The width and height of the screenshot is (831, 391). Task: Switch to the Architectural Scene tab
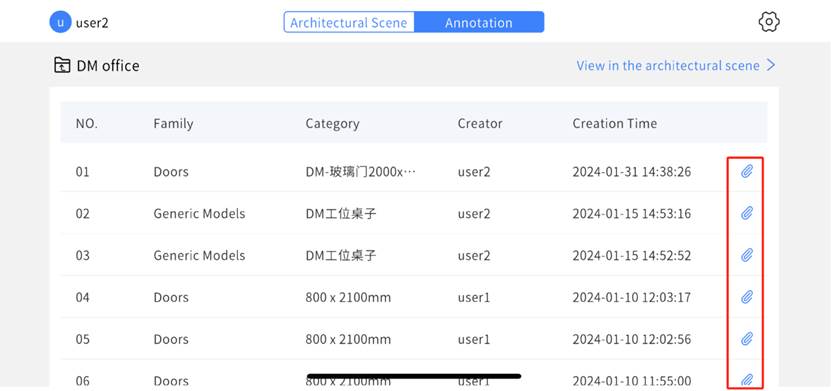click(349, 23)
